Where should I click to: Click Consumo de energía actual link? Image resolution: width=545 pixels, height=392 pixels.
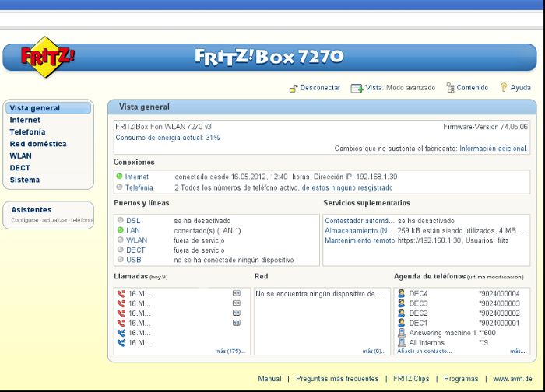tap(167, 137)
